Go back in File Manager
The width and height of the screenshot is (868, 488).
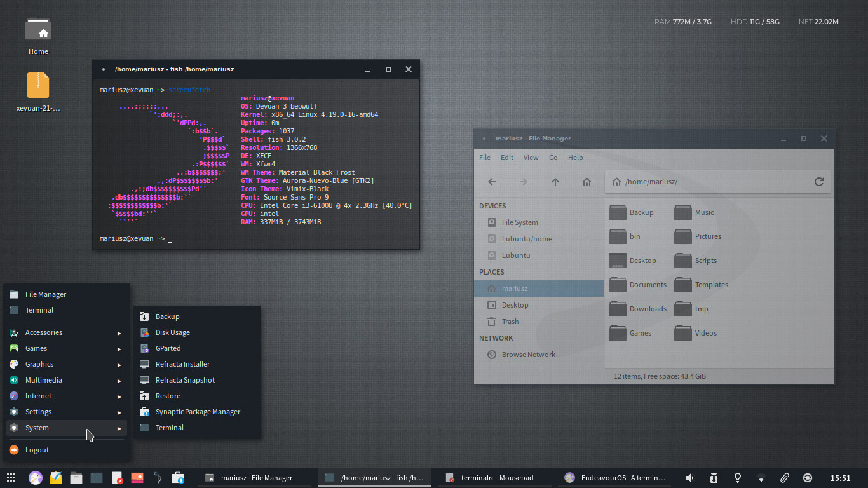[x=492, y=182]
